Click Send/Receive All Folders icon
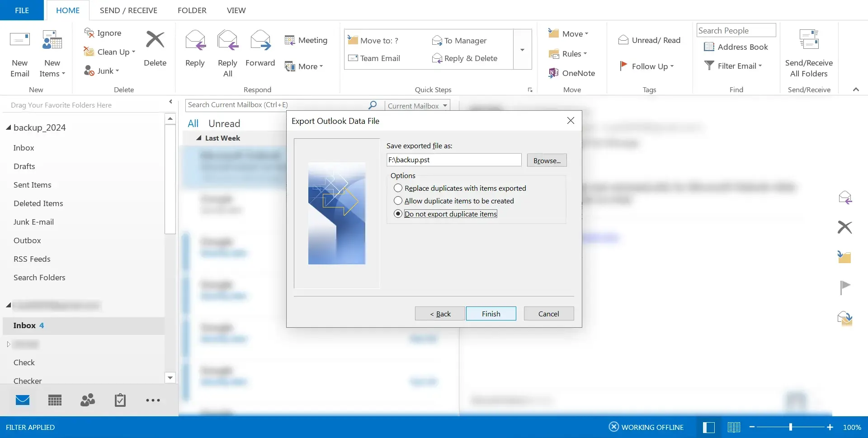The width and height of the screenshot is (868, 438). 809,40
